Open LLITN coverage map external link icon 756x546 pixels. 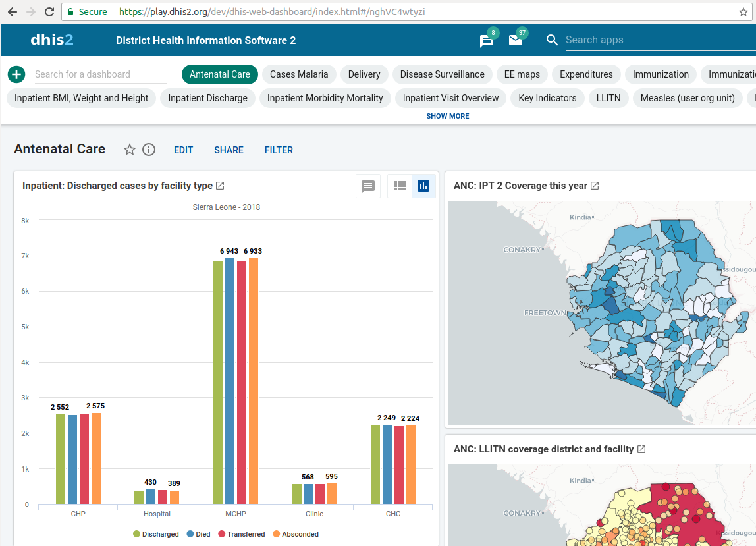click(x=641, y=449)
